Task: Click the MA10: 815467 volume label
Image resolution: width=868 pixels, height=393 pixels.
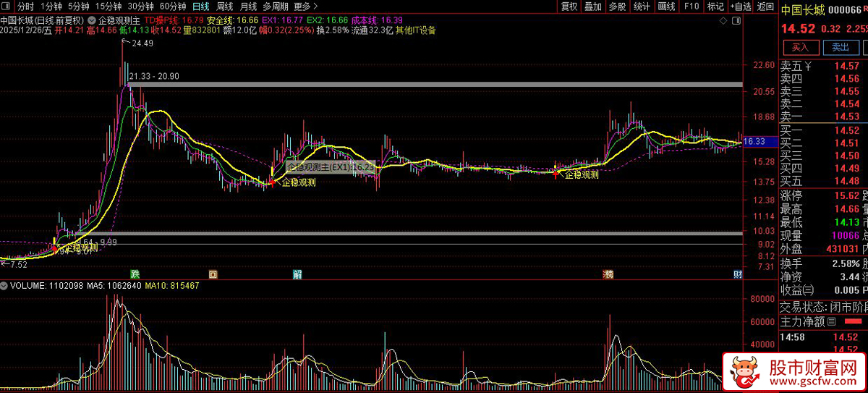Action: coord(172,286)
